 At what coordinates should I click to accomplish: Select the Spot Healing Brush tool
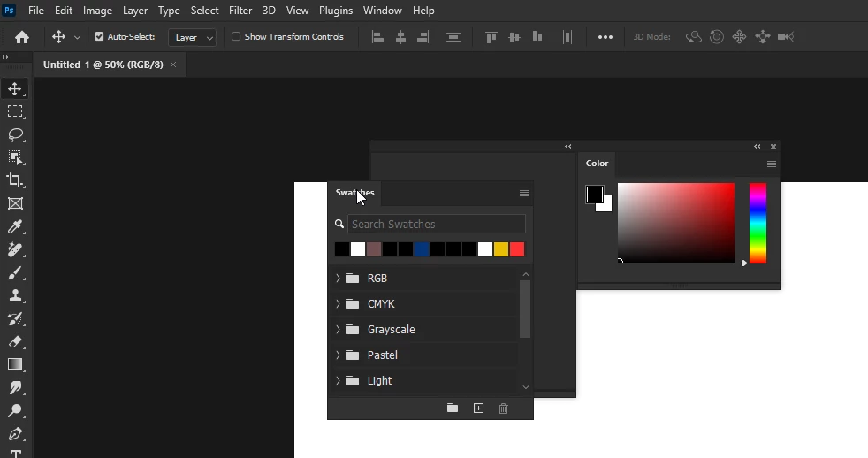click(15, 249)
